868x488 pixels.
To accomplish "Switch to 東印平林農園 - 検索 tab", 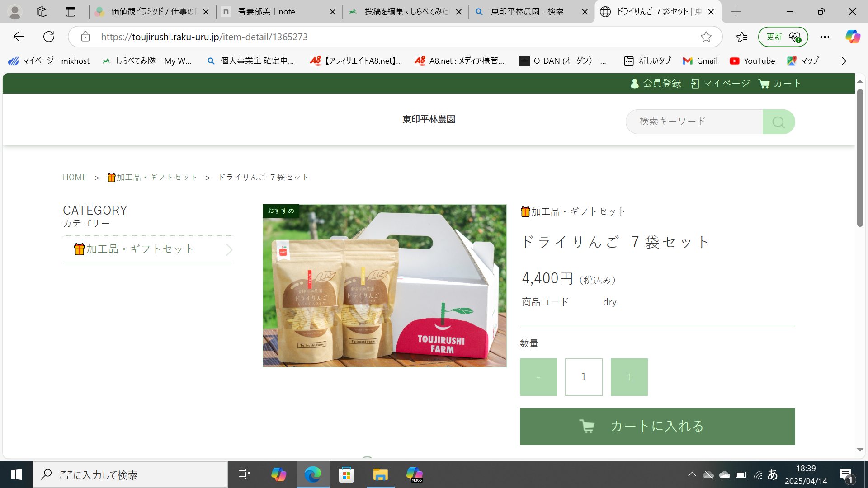I will click(527, 12).
